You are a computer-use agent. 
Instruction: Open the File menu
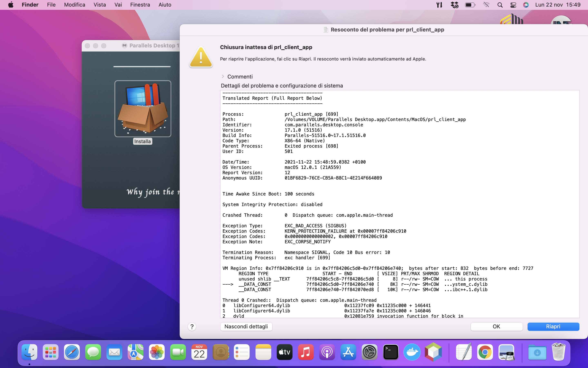(x=51, y=5)
